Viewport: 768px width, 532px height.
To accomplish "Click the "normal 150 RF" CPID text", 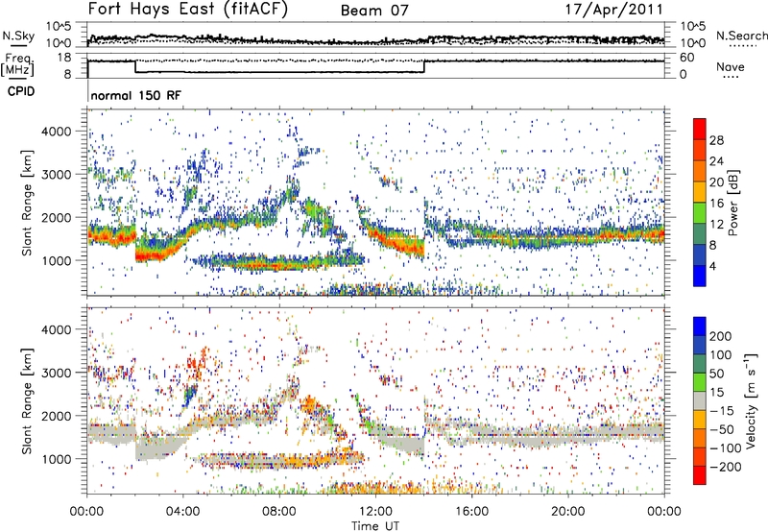I will click(135, 95).
